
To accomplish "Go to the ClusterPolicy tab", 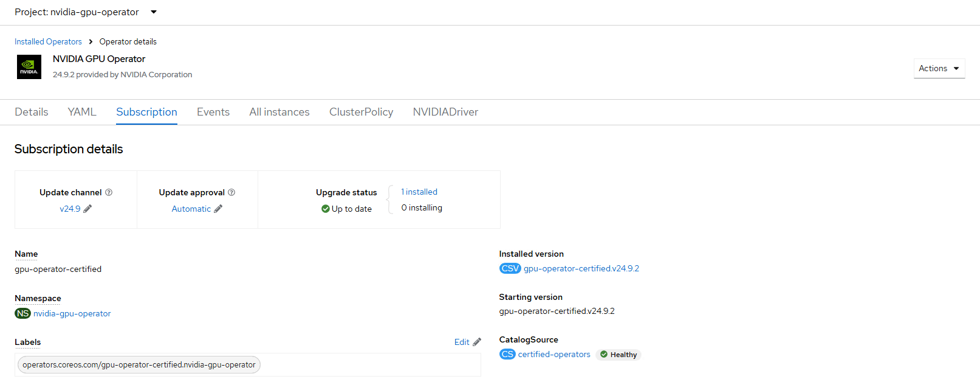I will (361, 112).
